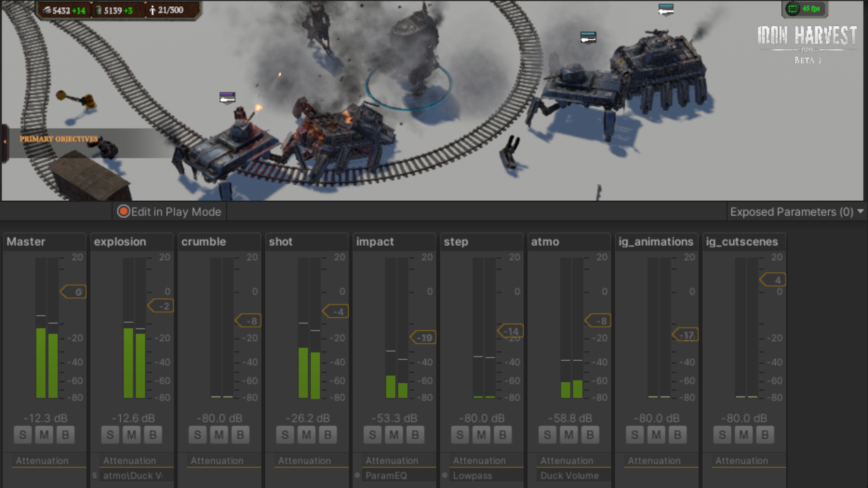Enable Edit in Play Mode
This screenshot has width=868, height=488.
coord(176,211)
